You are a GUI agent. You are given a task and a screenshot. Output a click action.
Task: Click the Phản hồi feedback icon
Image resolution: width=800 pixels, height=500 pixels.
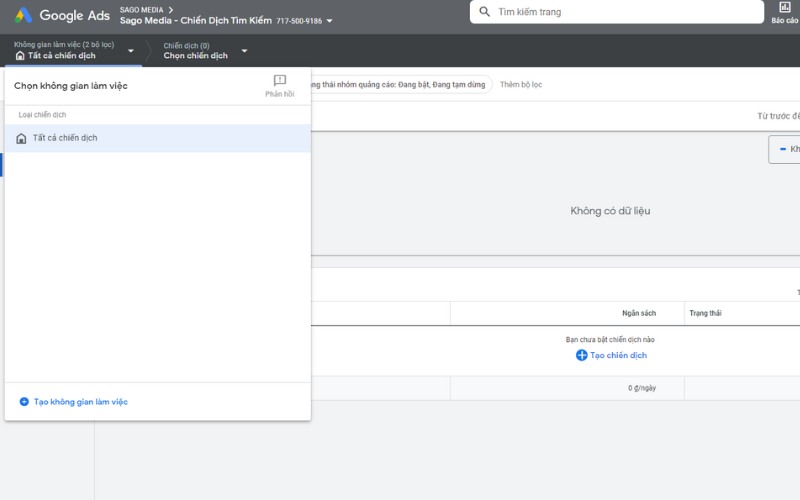[x=280, y=81]
